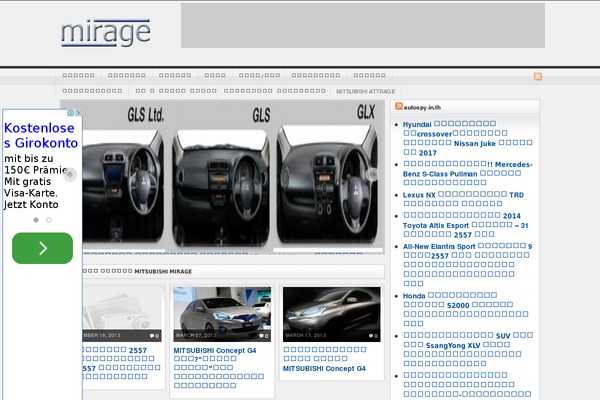Open the MITSUBISHI ATTRAGE menu item

pos(366,91)
